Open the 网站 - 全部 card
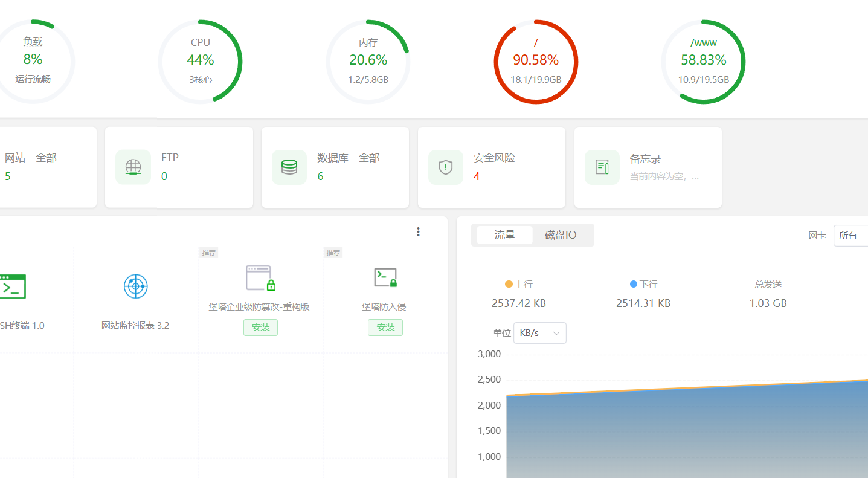 pyautogui.click(x=48, y=167)
